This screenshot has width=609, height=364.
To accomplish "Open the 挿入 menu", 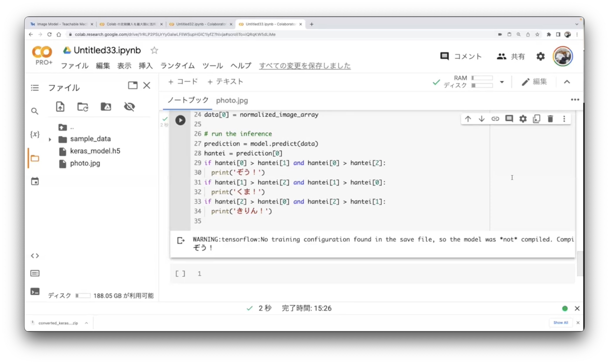I will pyautogui.click(x=146, y=66).
